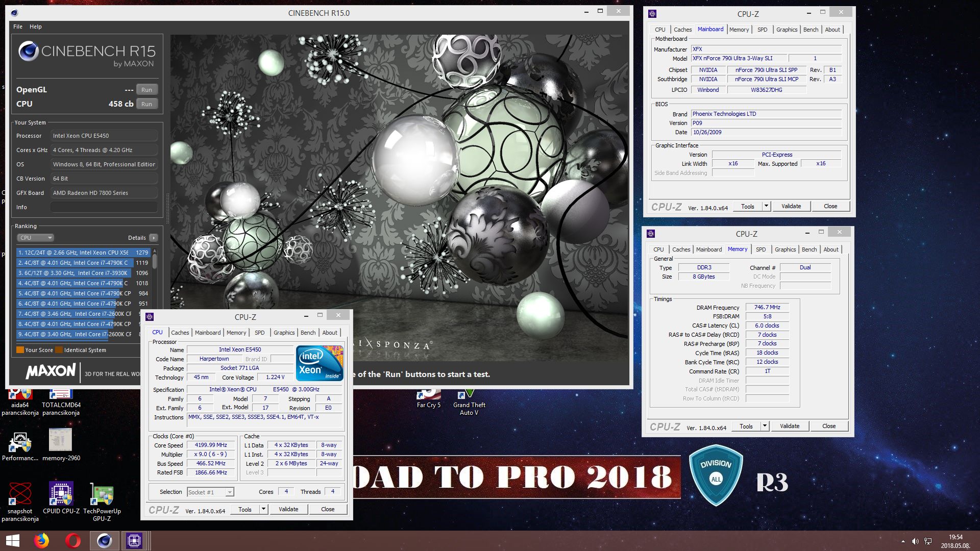
Task: Click Close button in front CPU-Z window
Action: (x=328, y=509)
